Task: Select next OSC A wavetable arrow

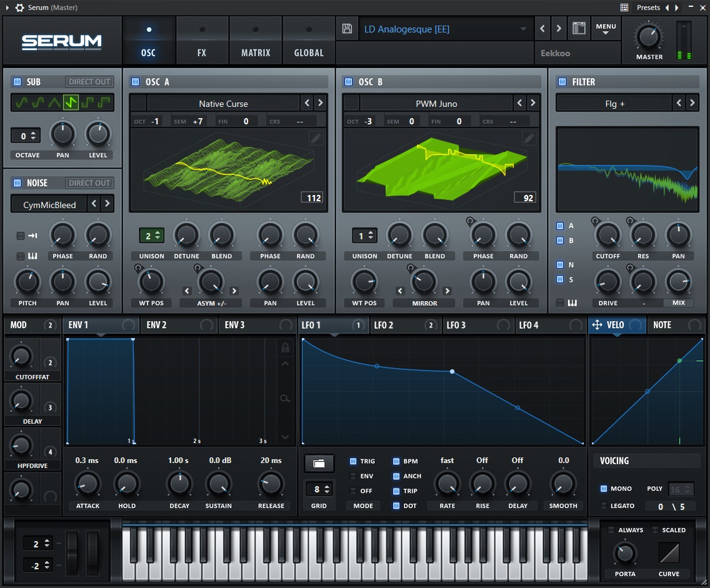Action: 320,103
